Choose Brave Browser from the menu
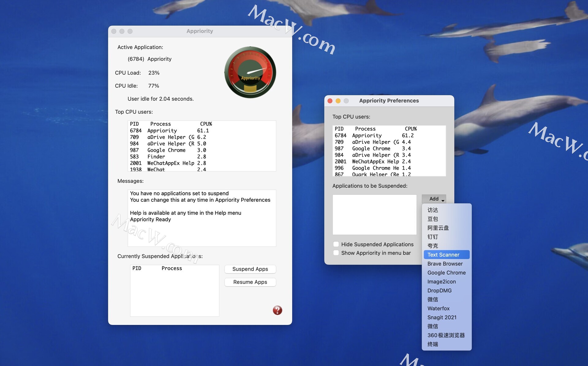 coord(447,264)
